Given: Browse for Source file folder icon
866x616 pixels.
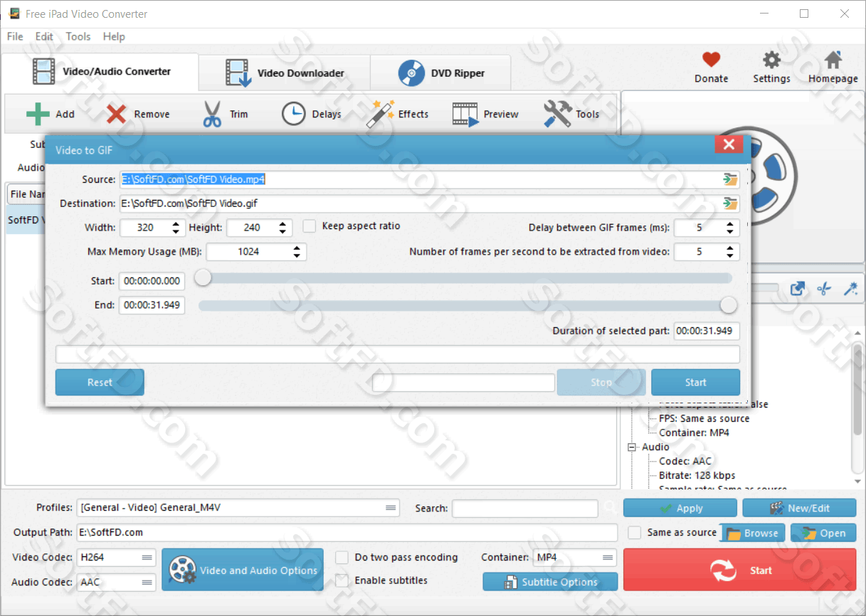Looking at the screenshot, I should [730, 179].
